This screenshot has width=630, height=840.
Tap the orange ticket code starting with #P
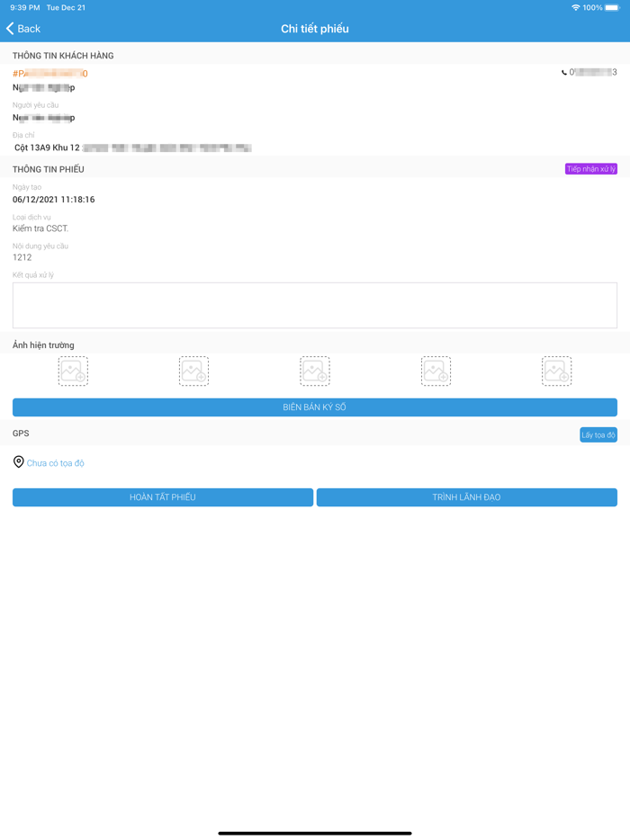(49, 74)
